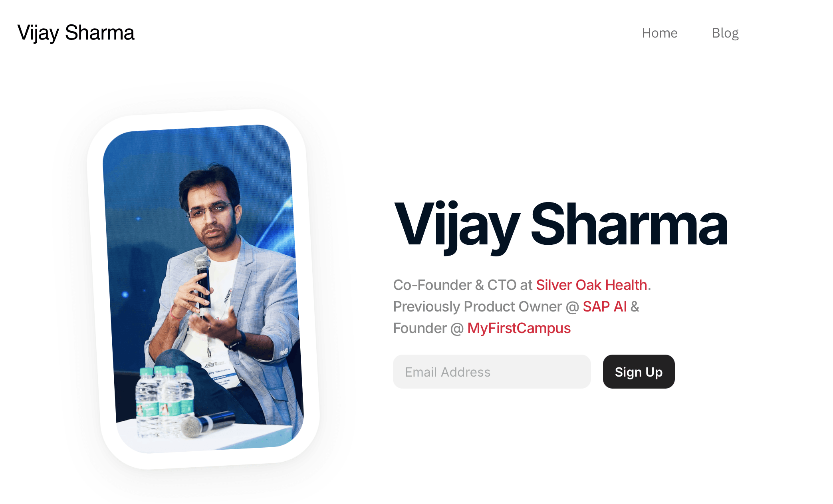Click the "Co-Founder & CTO at" text

(x=463, y=285)
